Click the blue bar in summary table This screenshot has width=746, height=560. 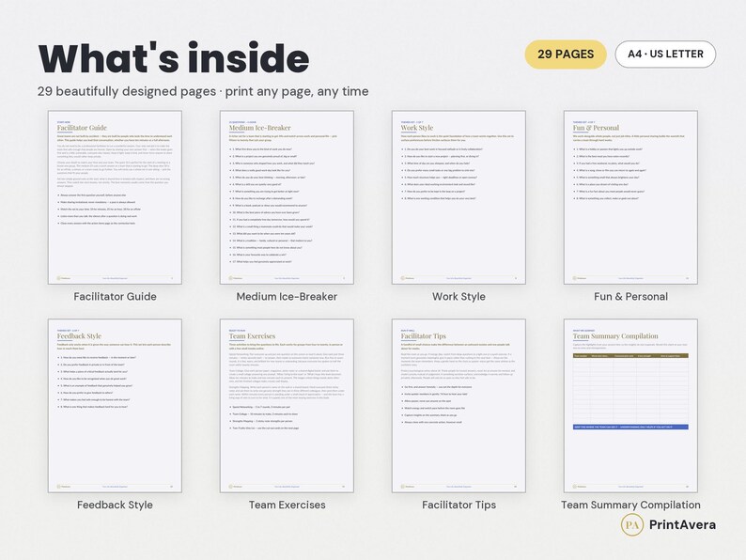pos(630,427)
